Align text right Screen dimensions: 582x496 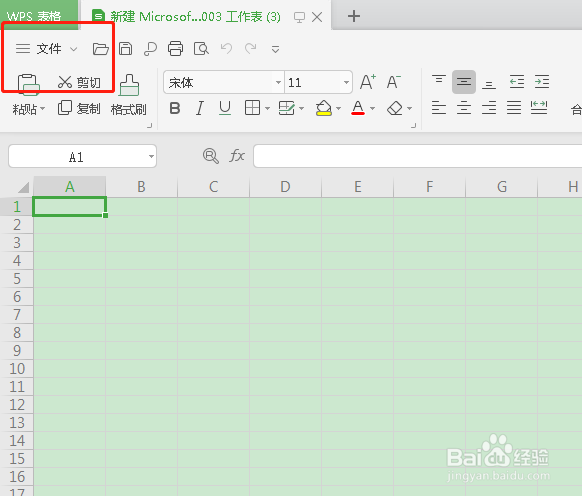click(x=489, y=108)
